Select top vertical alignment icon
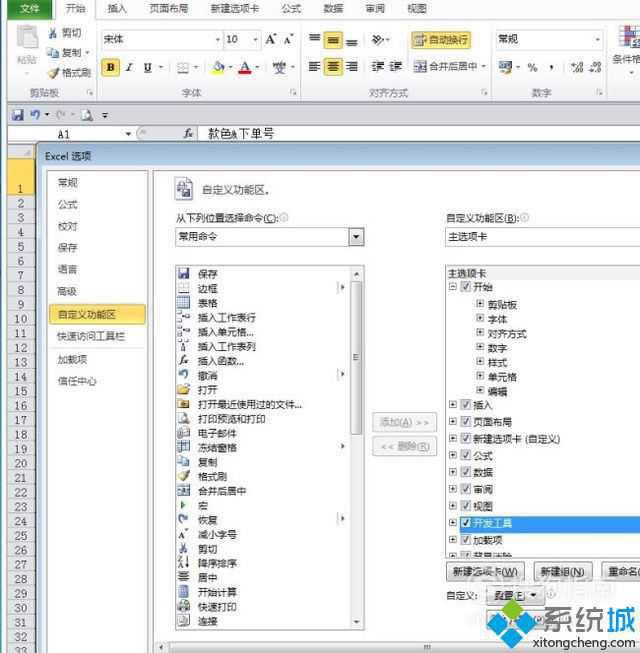640x653 pixels. point(314,38)
